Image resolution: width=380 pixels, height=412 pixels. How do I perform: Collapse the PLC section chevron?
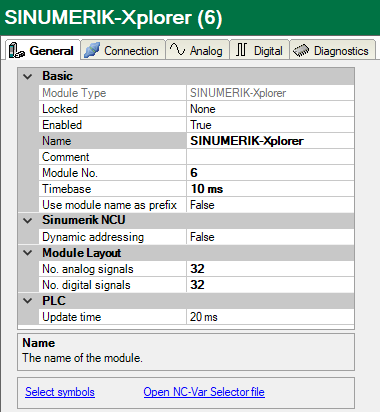tap(28, 301)
